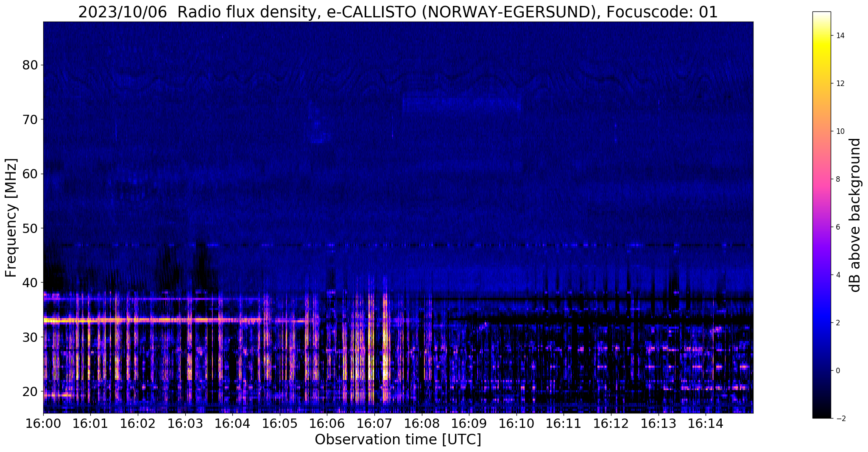The width and height of the screenshot is (868, 452).
Task: Click the 16:11 time tick label
Action: [564, 423]
